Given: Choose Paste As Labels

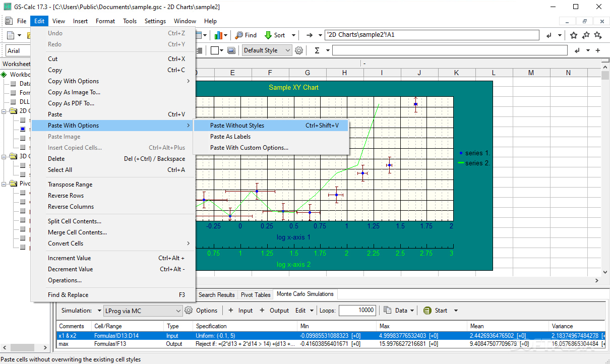Looking at the screenshot, I should (271, 137).
